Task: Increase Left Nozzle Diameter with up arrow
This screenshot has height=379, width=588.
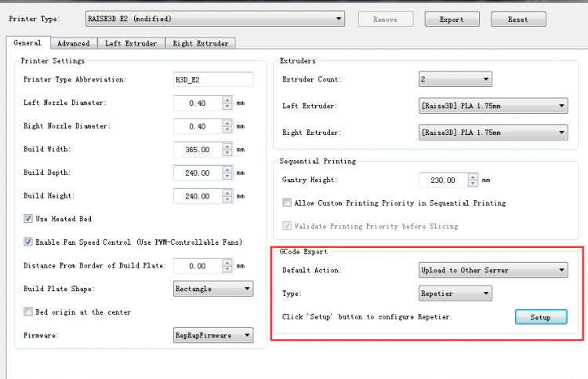Action: [x=227, y=100]
